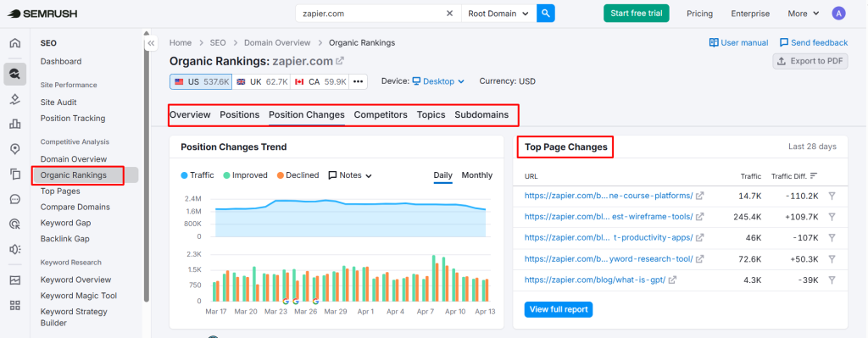
Task: Open the Topics tab
Action: click(x=431, y=115)
